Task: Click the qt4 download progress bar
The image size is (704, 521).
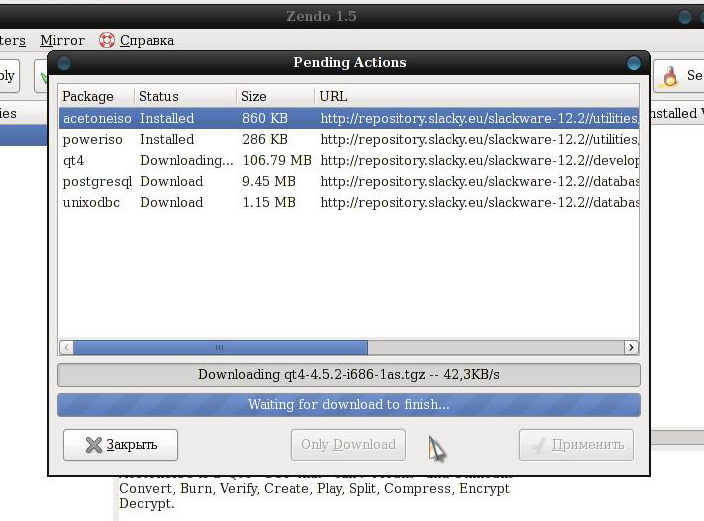Action: point(348,375)
